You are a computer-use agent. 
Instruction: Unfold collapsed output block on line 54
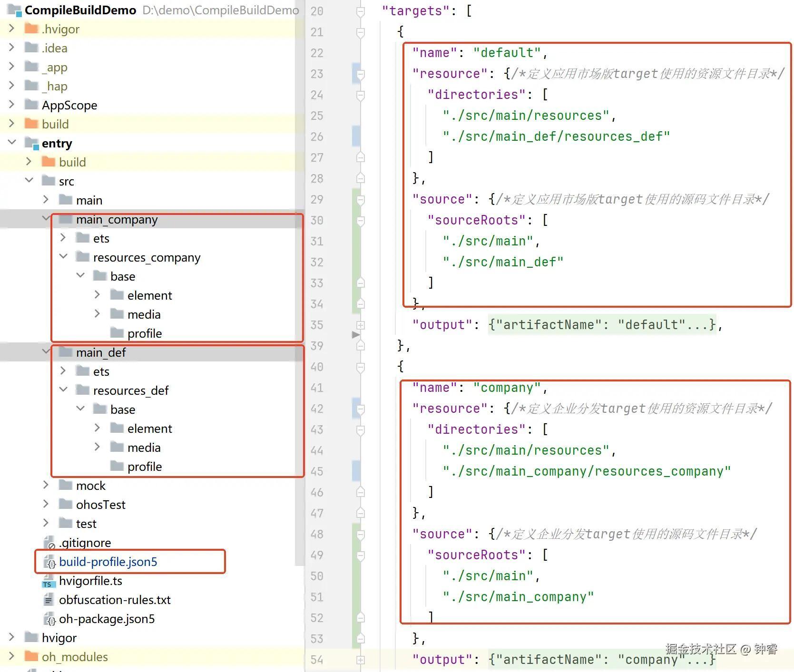[361, 660]
